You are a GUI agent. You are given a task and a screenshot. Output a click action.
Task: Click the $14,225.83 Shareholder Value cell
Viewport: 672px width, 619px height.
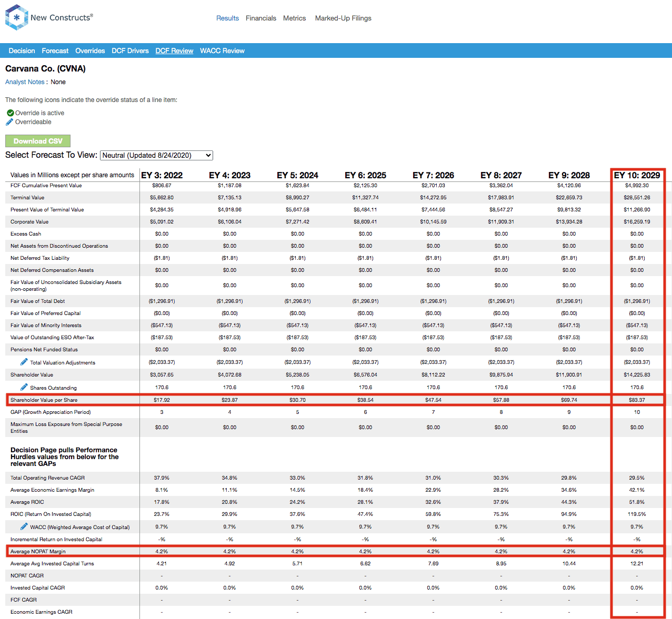point(637,375)
